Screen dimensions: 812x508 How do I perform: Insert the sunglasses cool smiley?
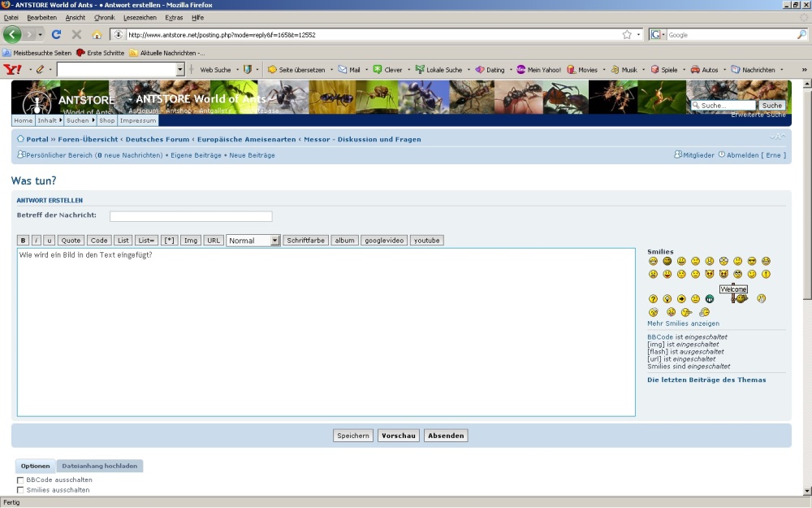click(x=752, y=261)
